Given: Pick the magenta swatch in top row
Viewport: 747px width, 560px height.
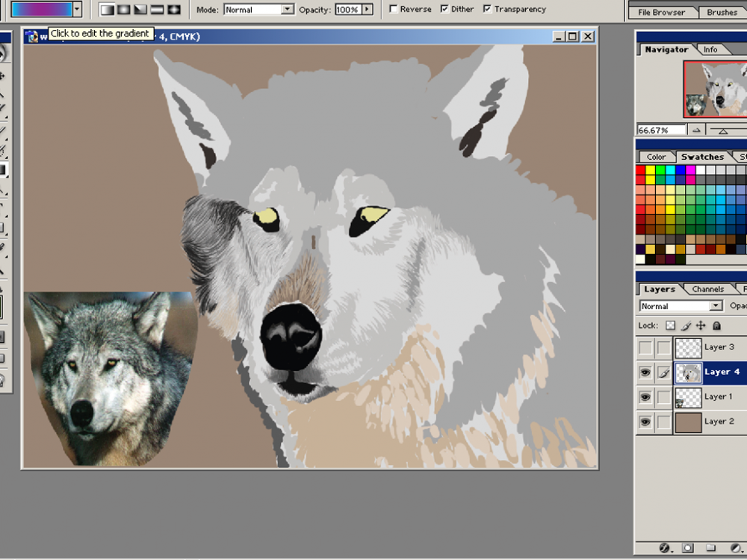Looking at the screenshot, I should [x=690, y=169].
